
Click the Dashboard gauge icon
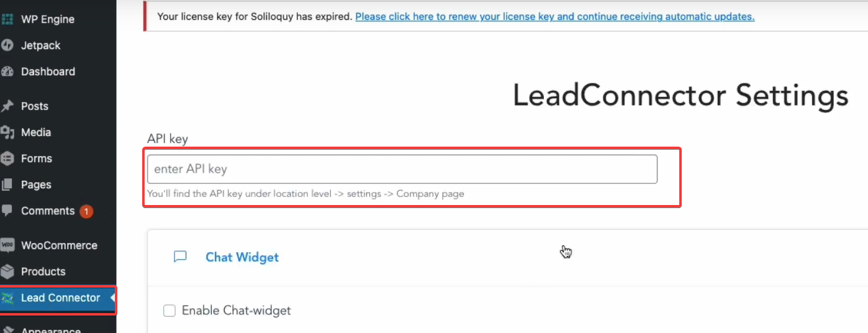7,71
